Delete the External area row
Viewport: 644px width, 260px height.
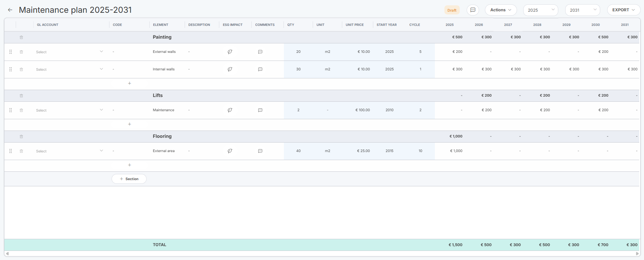(21, 151)
